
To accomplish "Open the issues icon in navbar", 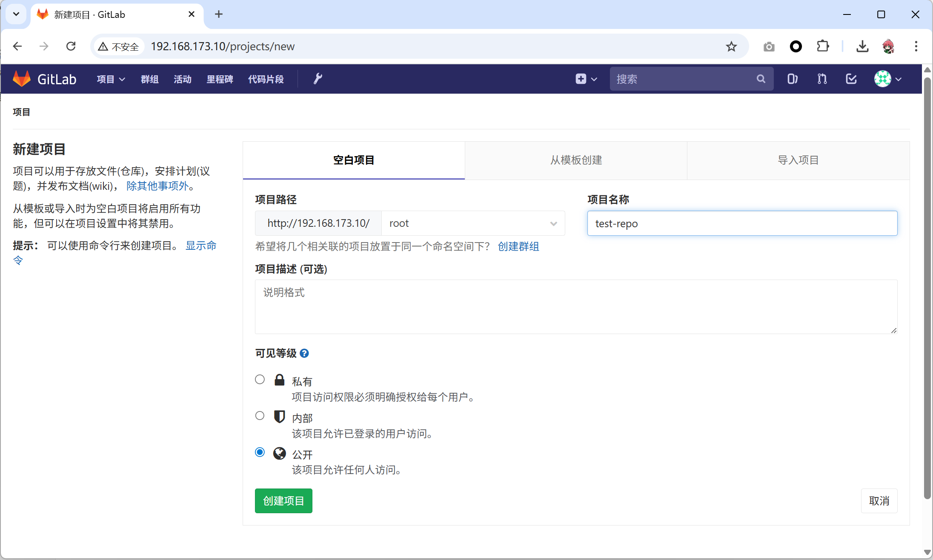I will (x=792, y=79).
